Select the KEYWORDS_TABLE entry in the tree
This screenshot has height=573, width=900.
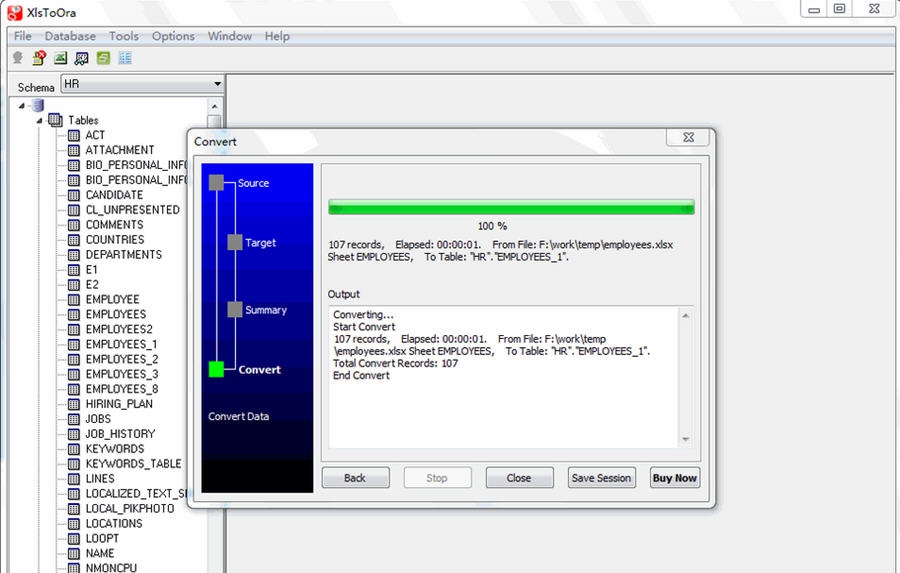pos(133,464)
